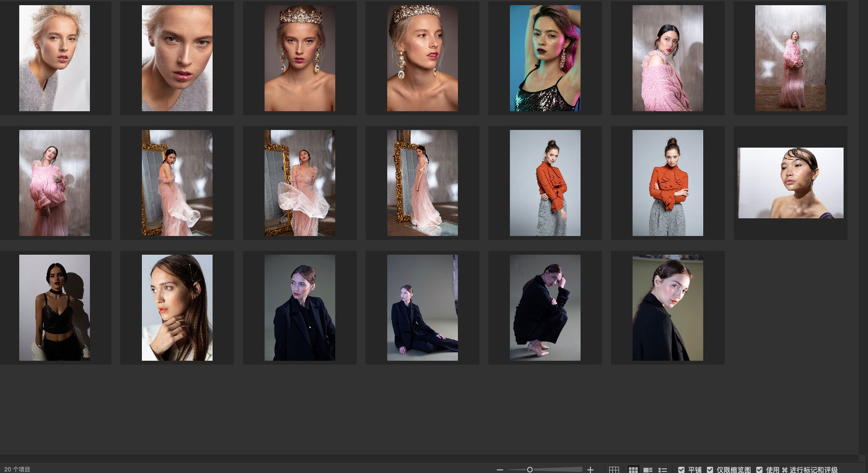Select the thumbnail grid view icon
This screenshot has height=473, width=868.
pos(633,469)
